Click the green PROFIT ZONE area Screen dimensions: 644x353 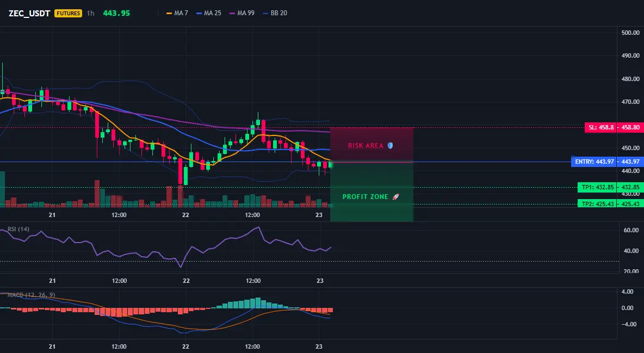(x=371, y=192)
